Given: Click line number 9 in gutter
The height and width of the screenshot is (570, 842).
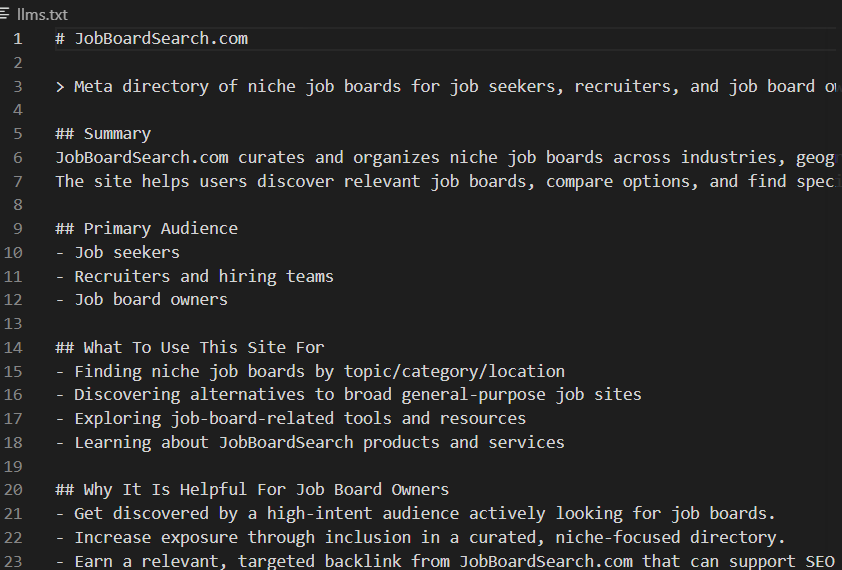Looking at the screenshot, I should (x=18, y=228).
